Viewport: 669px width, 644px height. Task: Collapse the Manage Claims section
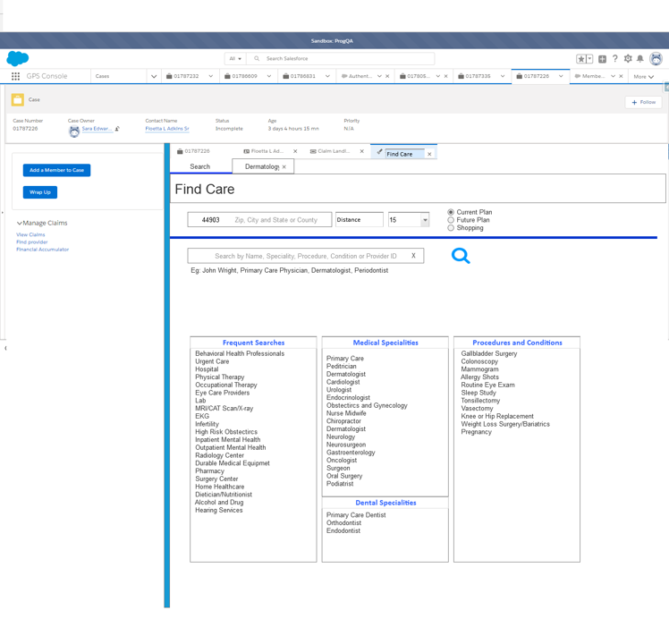pos(20,224)
